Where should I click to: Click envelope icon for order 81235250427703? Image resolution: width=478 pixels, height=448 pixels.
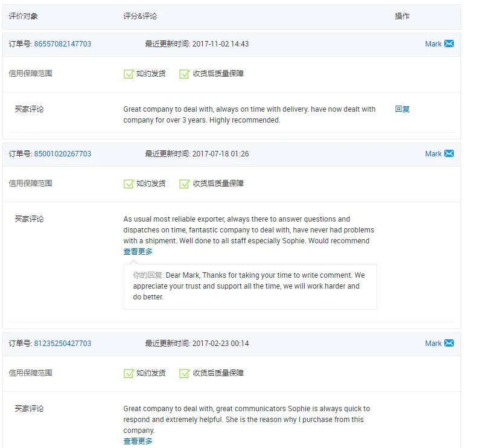(x=449, y=344)
